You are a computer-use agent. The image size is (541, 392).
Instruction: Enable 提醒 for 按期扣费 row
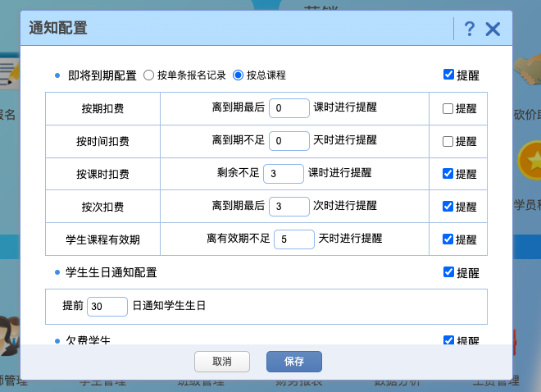point(448,109)
